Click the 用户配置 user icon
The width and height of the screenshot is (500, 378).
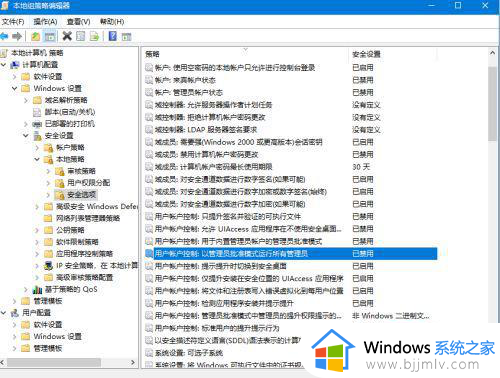tap(15, 313)
